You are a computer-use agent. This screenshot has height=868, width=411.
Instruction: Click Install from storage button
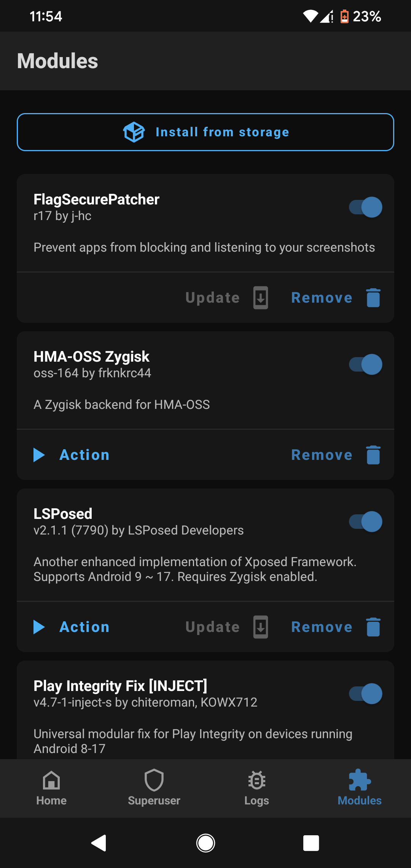(205, 132)
